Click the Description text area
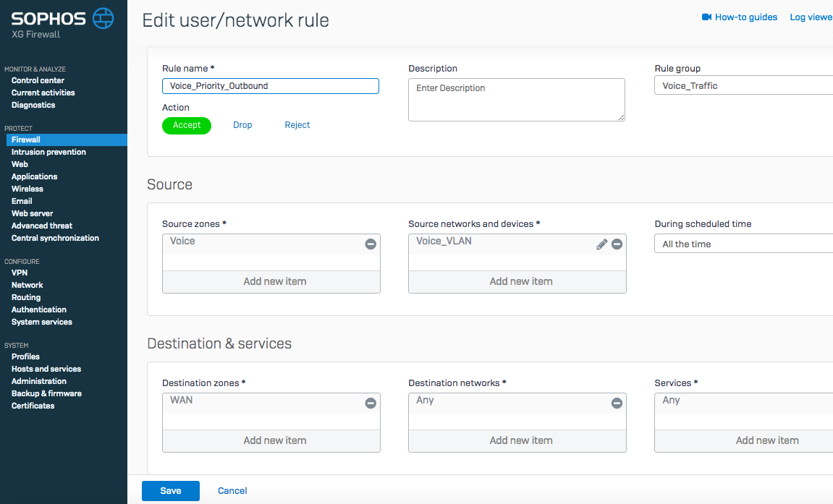 coord(516,100)
